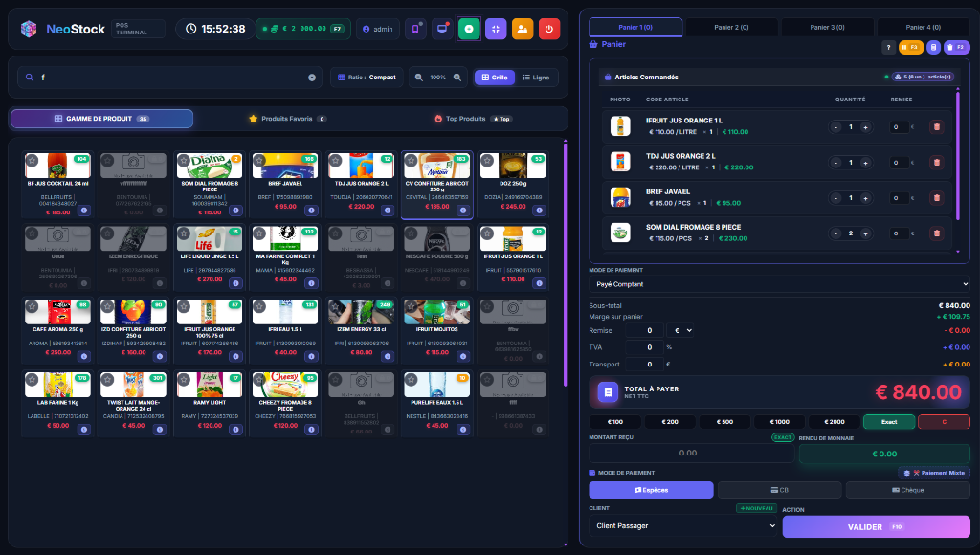Delete IFRUIT JUS ORANGE 1 L from cart

(936, 127)
